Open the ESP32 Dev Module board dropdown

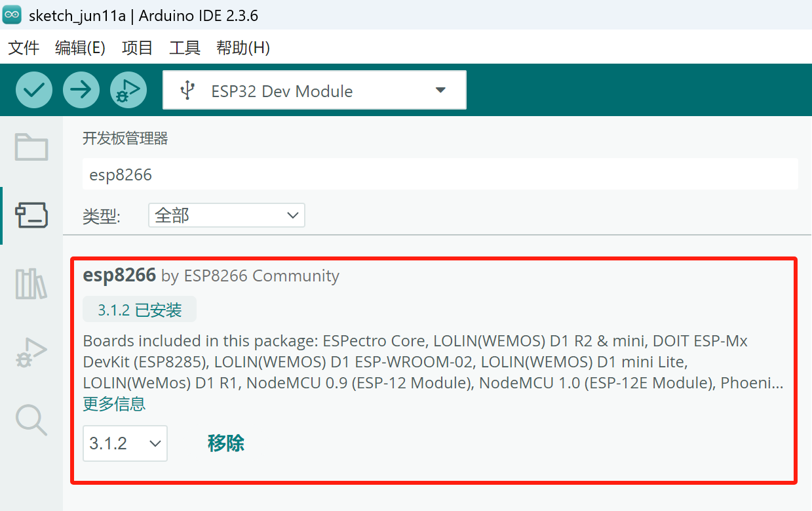pyautogui.click(x=315, y=90)
